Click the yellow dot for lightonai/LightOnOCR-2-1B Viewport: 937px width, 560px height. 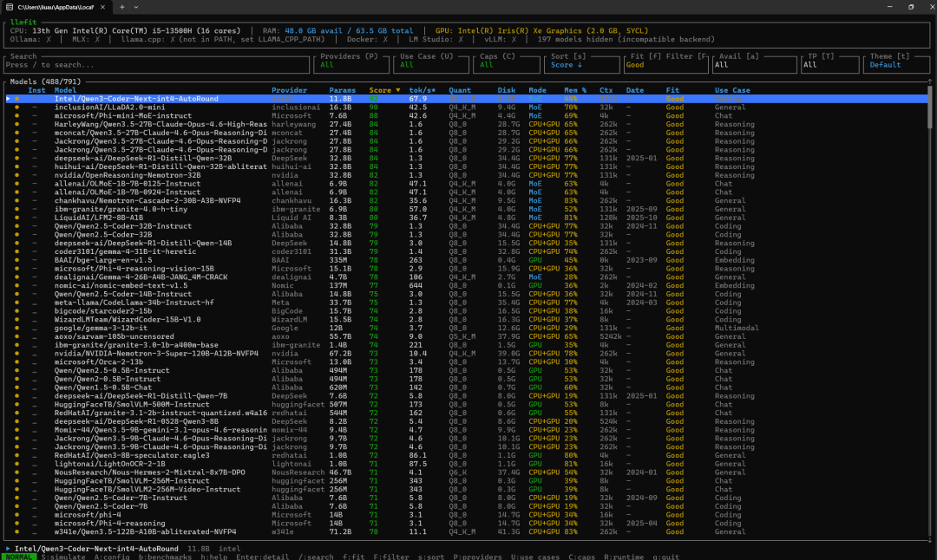[16, 463]
